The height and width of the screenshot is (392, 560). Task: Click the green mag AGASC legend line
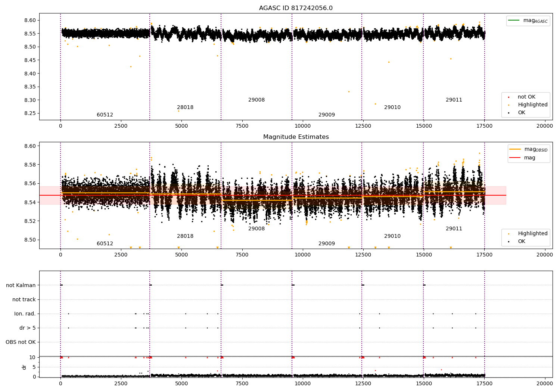pos(514,21)
